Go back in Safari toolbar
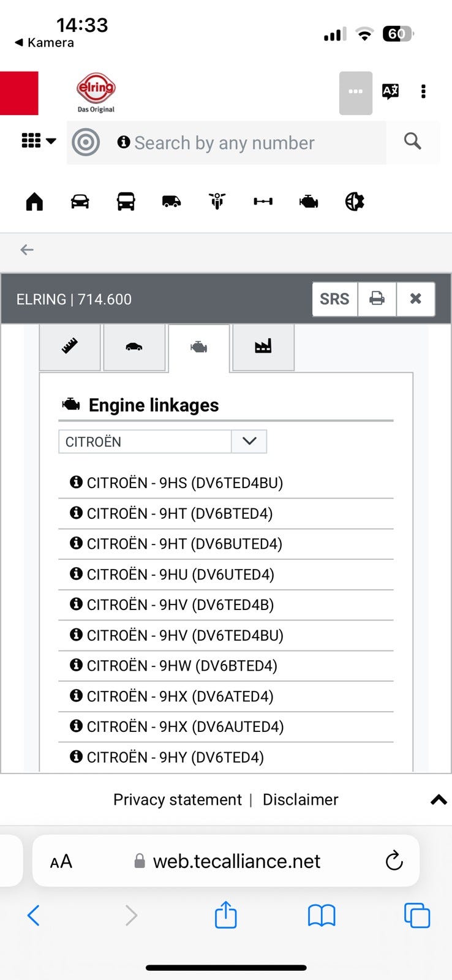The width and height of the screenshot is (452, 980). coord(34,916)
